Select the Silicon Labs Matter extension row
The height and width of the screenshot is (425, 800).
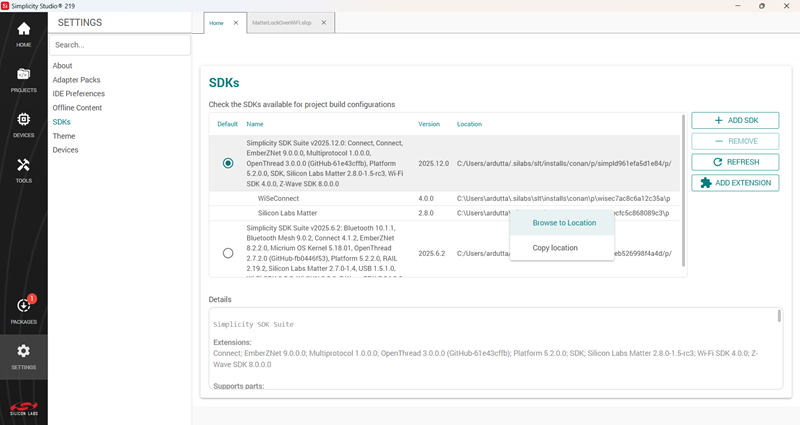(444, 213)
